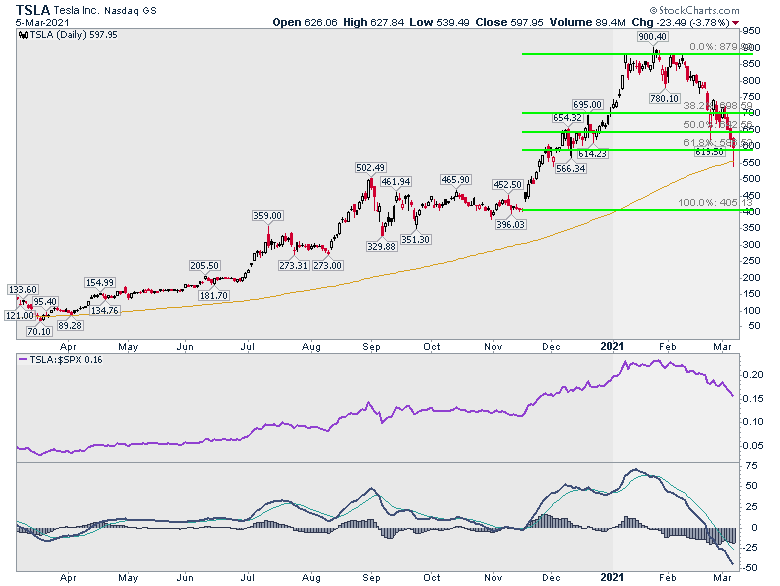Click the 95.40 price label
This screenshot has width=780, height=586.
point(45,301)
